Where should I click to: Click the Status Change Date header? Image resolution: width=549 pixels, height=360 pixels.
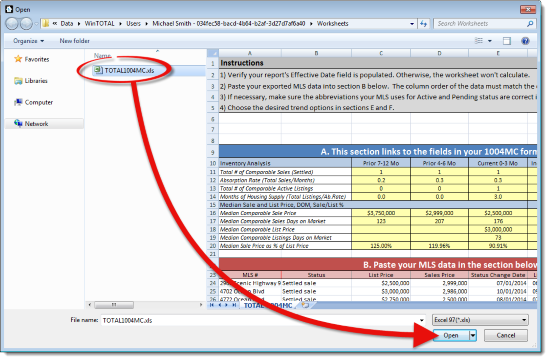pyautogui.click(x=498, y=275)
